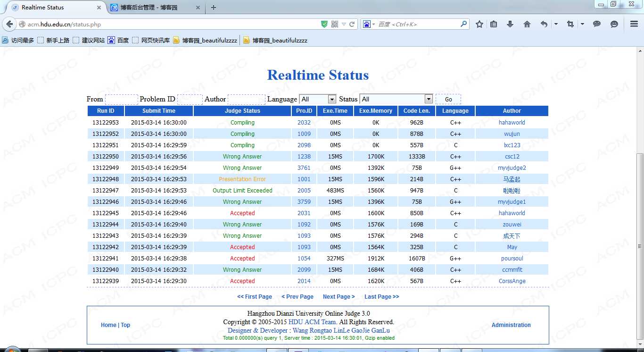Click the page vertical scrollbar thumb
Viewport: 644px width, 352px height.
click(x=640, y=246)
